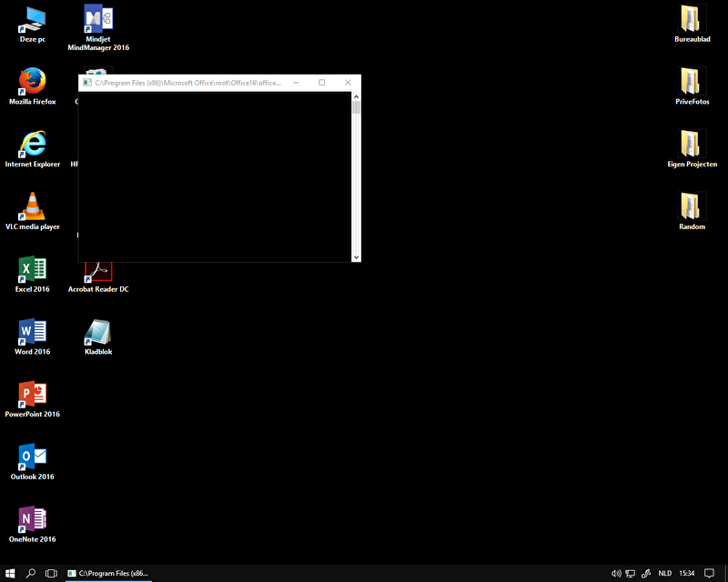Click the Random folder icon

click(692, 207)
